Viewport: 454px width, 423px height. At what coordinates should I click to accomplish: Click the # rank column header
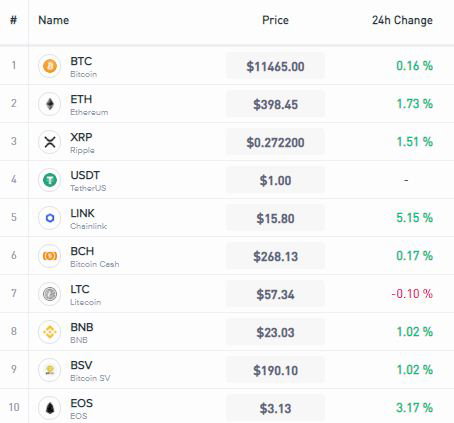coord(14,20)
